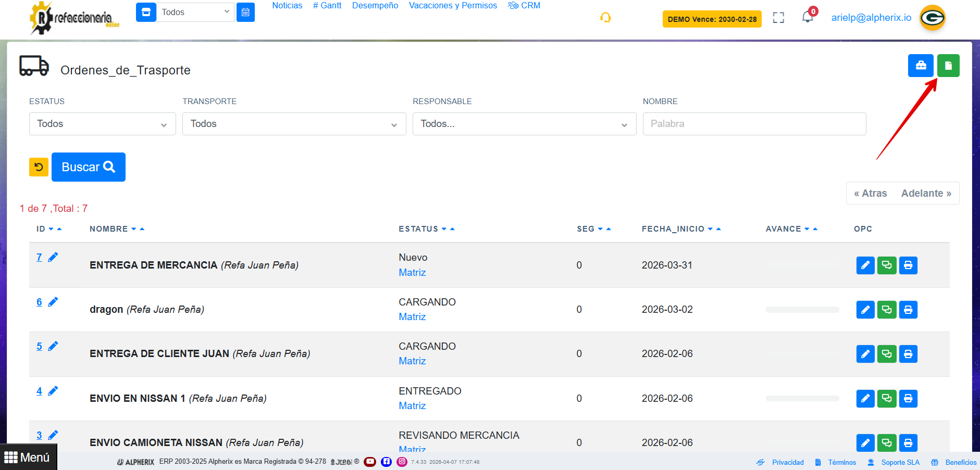Expand the TRANSPORTE dropdown
This screenshot has height=470, width=980.
point(294,124)
